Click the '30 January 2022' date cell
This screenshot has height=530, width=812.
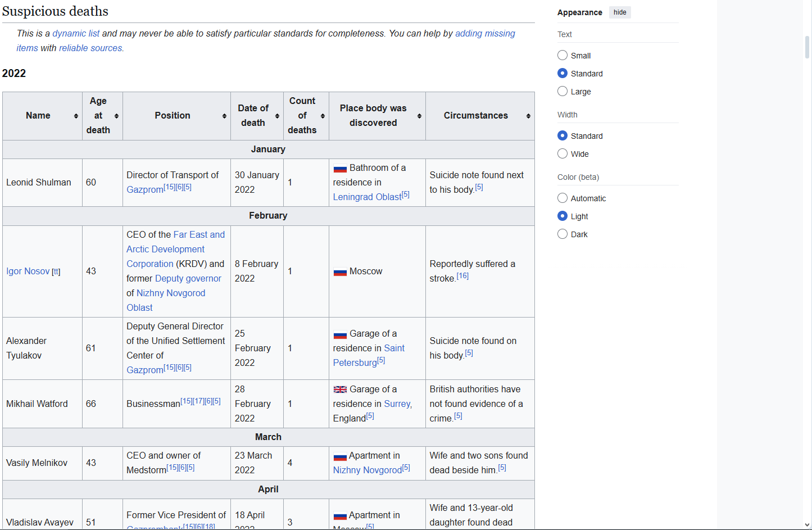[257, 183]
